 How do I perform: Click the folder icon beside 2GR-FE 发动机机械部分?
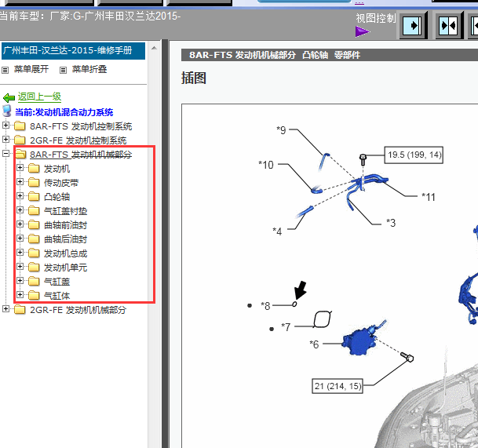(x=20, y=309)
